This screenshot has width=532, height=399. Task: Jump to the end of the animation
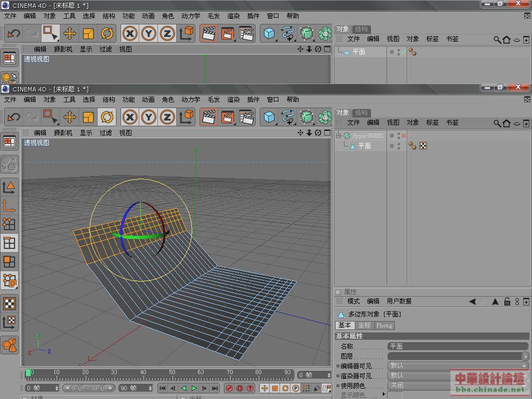[x=215, y=388]
